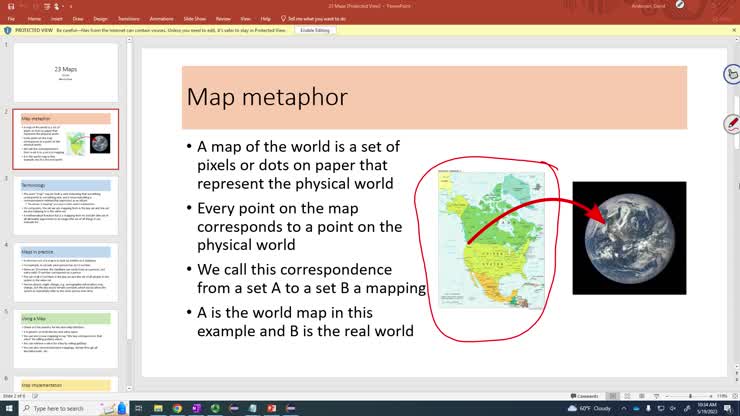740x416 pixels.
Task: Click the 60°F Cloudy weather widget
Action: click(589, 408)
